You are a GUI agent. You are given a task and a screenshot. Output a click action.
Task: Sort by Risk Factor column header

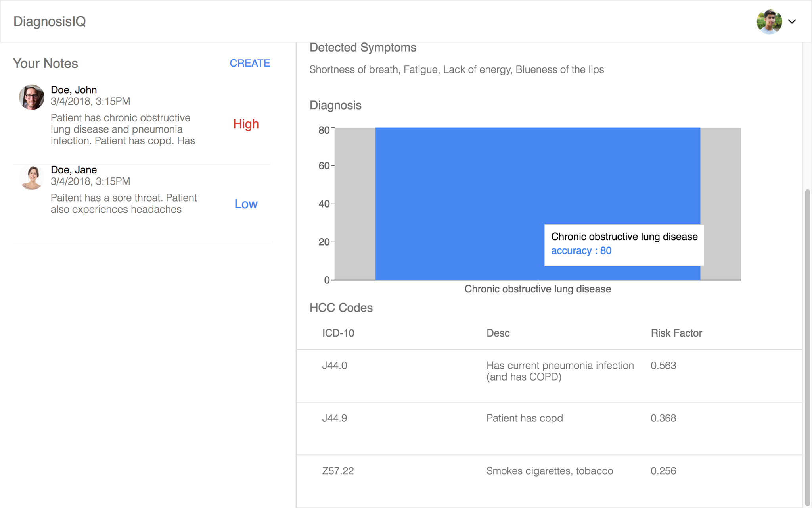pos(676,333)
